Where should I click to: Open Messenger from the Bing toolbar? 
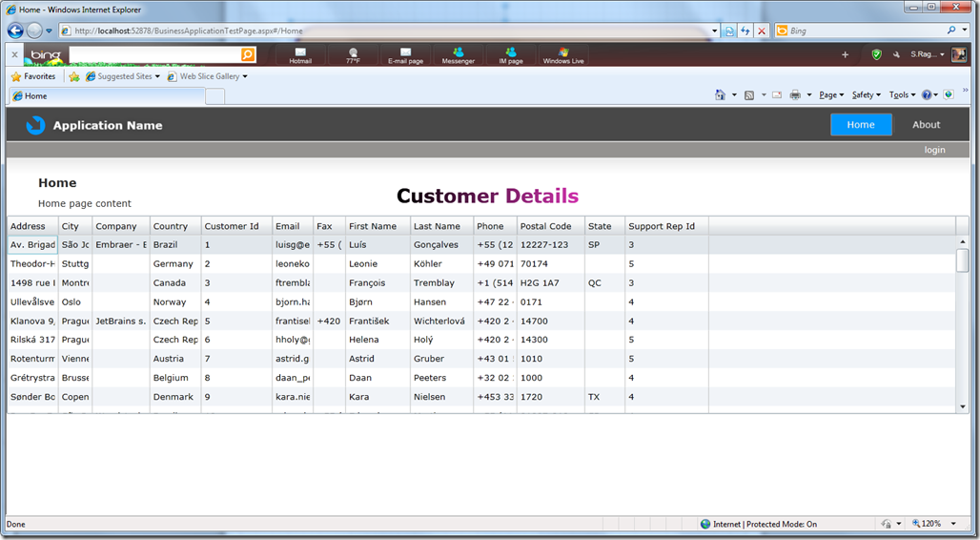(459, 55)
